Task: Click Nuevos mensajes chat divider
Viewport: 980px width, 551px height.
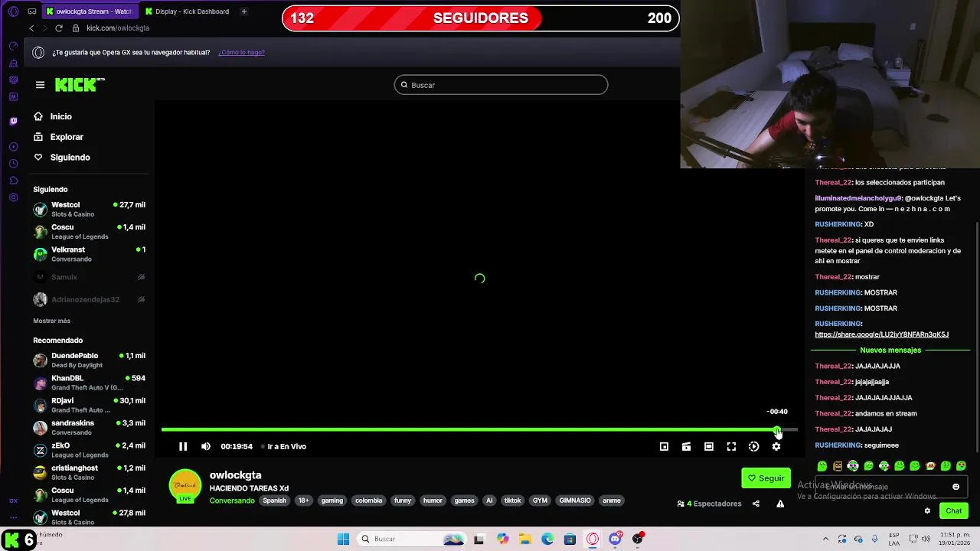Action: (890, 350)
